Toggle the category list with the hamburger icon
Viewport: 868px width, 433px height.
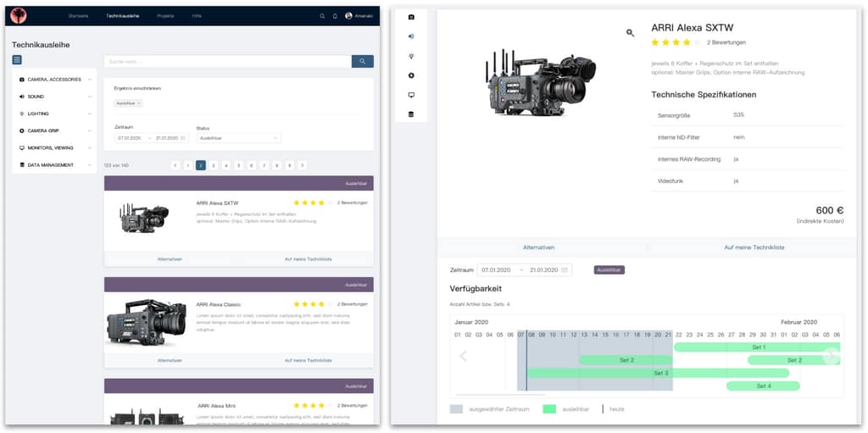tap(17, 60)
